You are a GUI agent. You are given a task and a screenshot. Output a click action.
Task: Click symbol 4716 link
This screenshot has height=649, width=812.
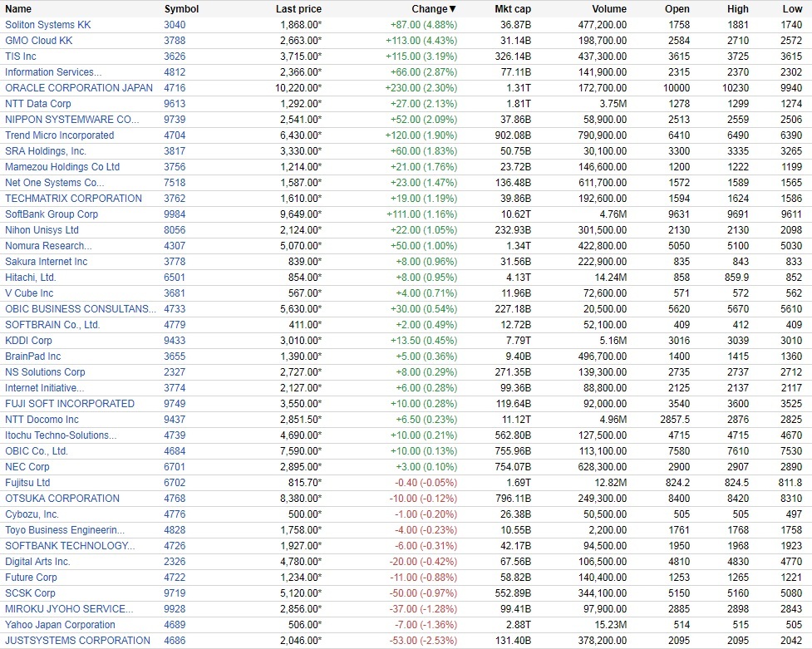pyautogui.click(x=175, y=88)
